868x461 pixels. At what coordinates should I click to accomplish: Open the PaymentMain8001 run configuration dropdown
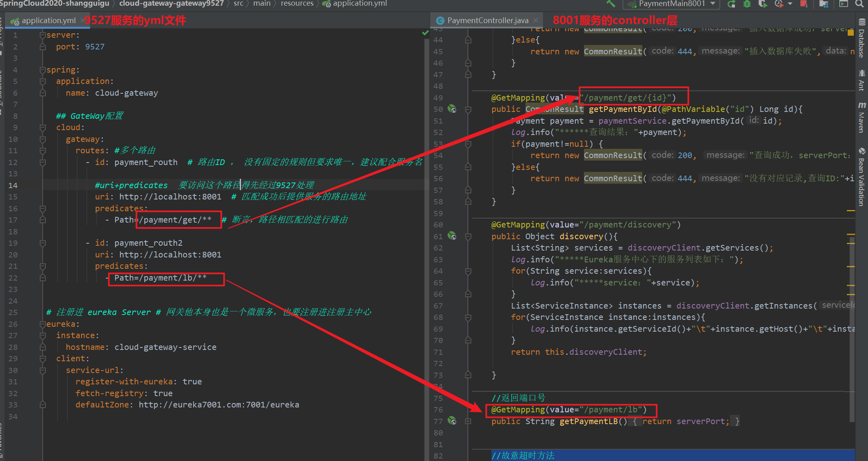click(672, 4)
